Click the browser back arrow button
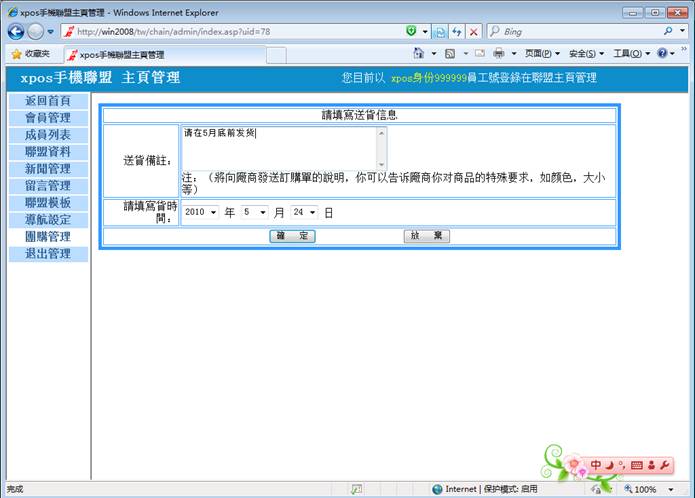 pos(15,32)
